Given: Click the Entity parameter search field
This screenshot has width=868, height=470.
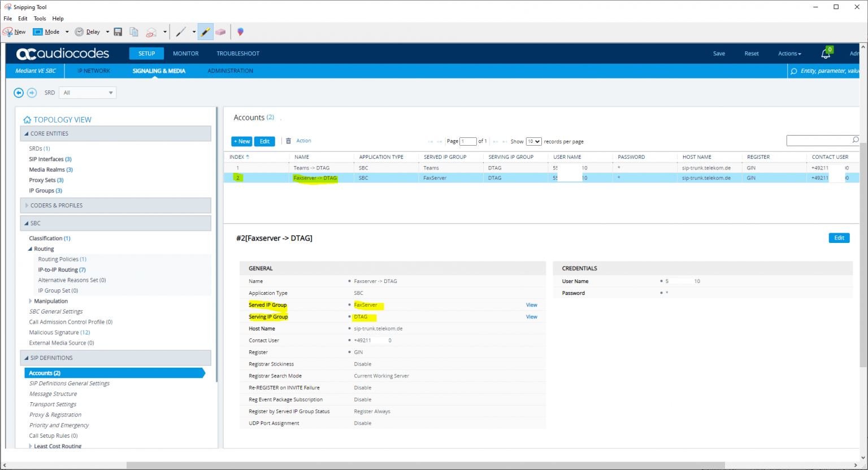Looking at the screenshot, I should coord(825,71).
